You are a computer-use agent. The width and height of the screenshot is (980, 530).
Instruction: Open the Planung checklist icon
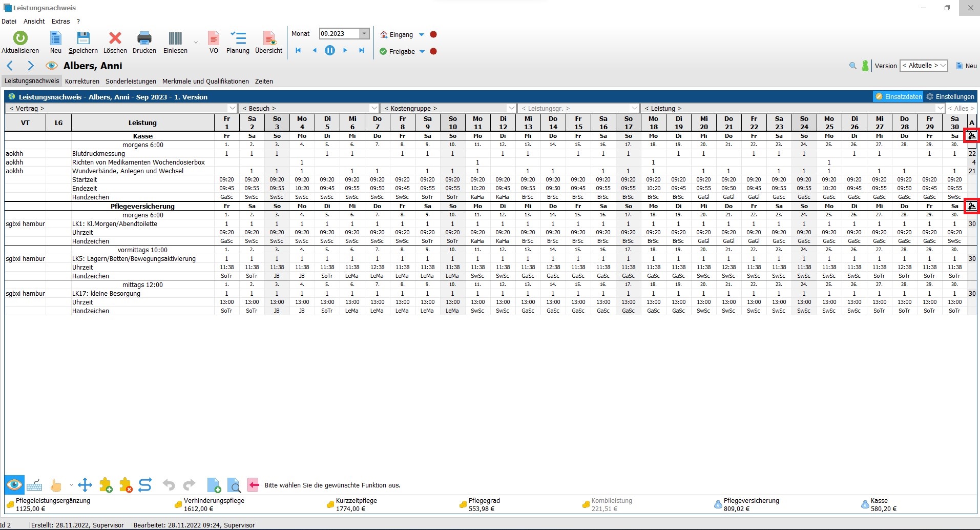(238, 38)
